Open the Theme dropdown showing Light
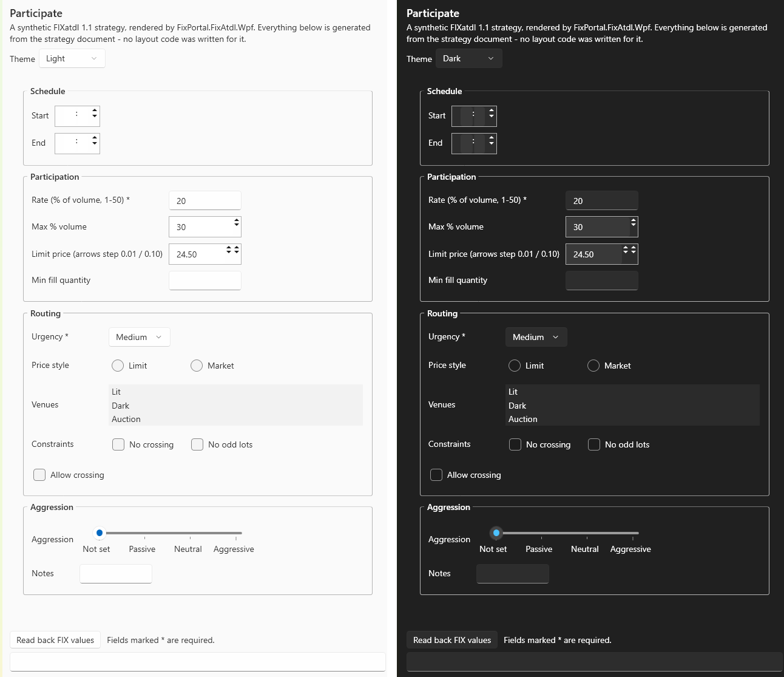Viewport: 784px width, 677px height. [72, 58]
